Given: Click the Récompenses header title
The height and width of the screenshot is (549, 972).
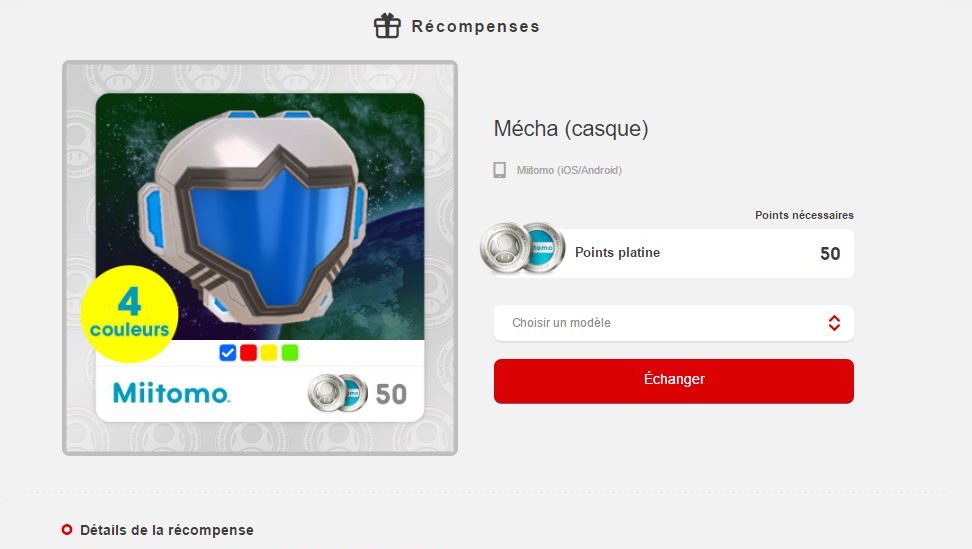Looking at the screenshot, I should (475, 27).
